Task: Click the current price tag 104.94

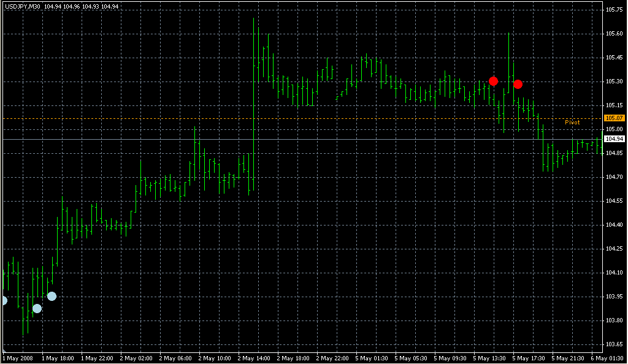Action: coord(614,139)
